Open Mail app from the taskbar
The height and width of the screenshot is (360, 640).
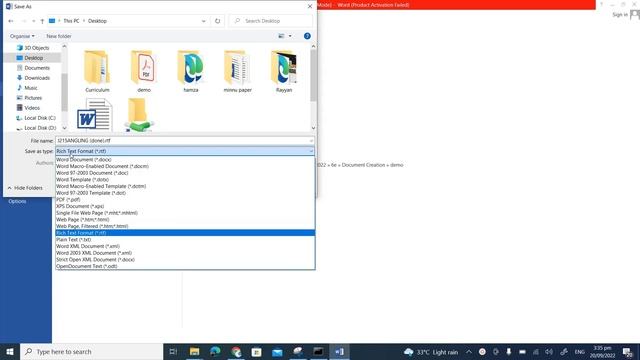(277, 351)
